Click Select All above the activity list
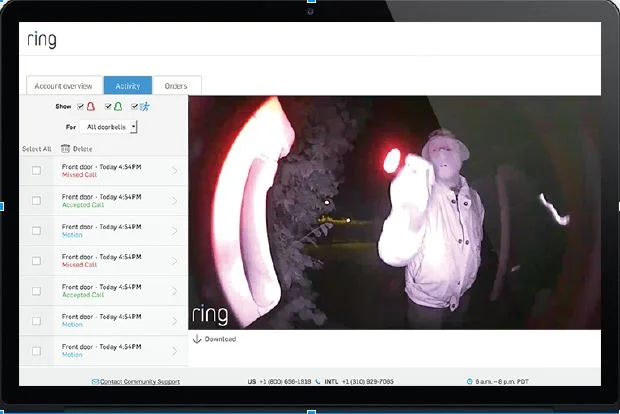This screenshot has height=414, width=620. point(37,149)
